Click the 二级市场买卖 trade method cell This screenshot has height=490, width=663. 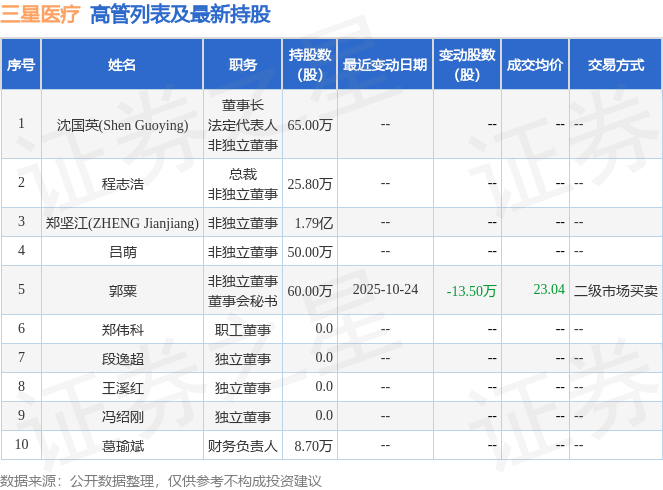tap(616, 291)
